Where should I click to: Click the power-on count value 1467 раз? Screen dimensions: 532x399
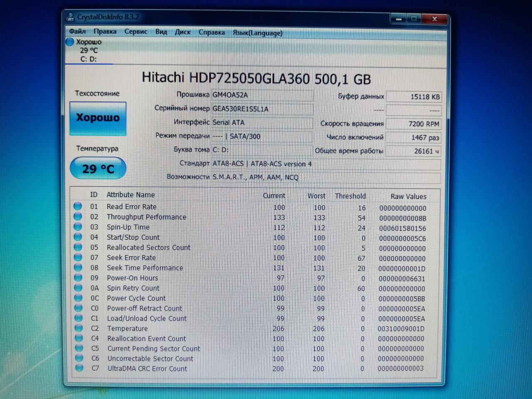click(414, 138)
